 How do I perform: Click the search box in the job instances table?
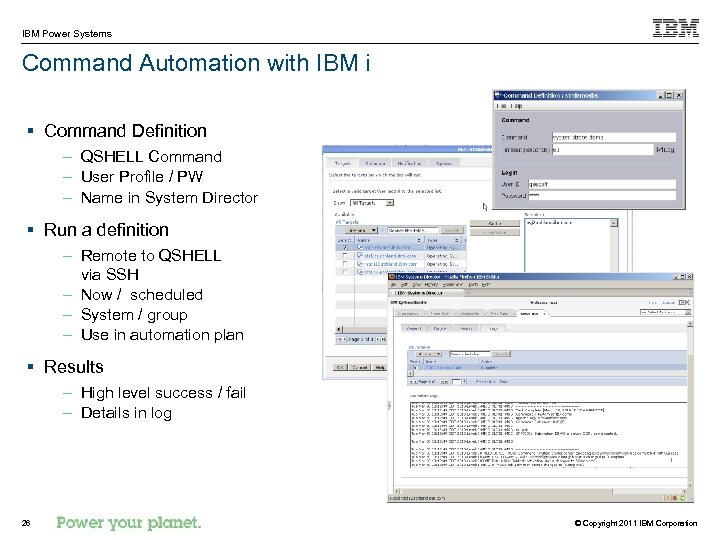[x=470, y=354]
